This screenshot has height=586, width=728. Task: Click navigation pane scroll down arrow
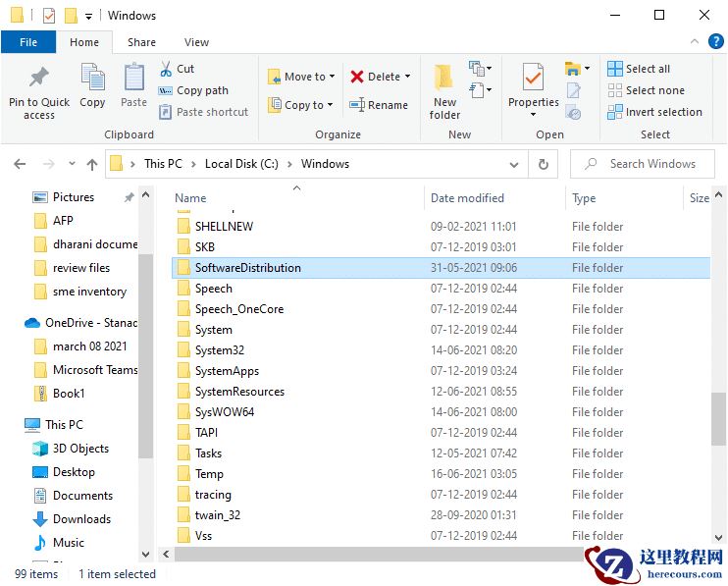[145, 554]
